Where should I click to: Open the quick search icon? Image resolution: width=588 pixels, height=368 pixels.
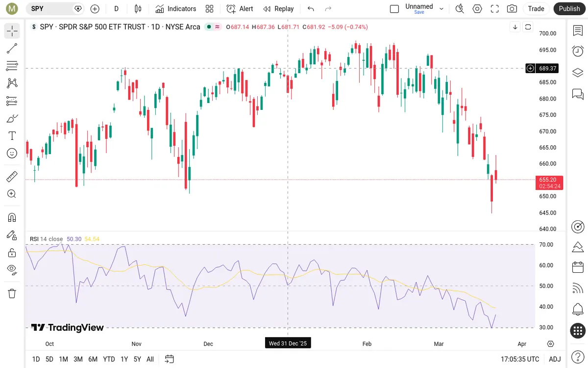coord(460,8)
